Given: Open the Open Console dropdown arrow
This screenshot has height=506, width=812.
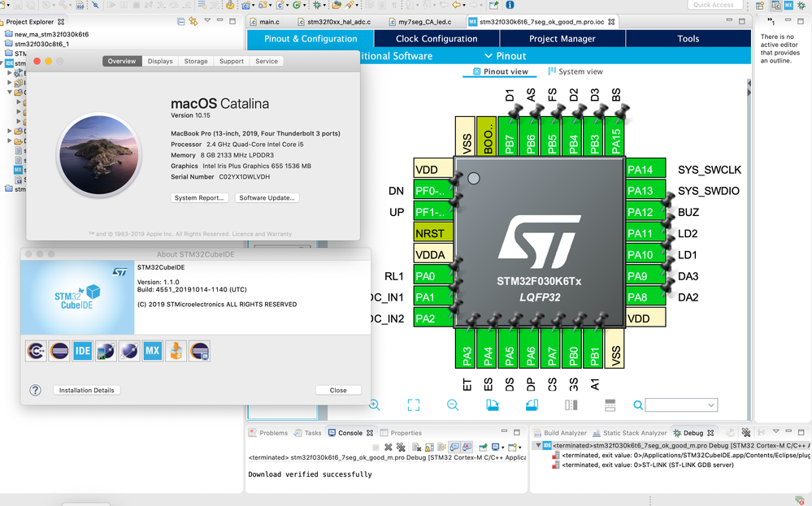Looking at the screenshot, I should tap(519, 448).
